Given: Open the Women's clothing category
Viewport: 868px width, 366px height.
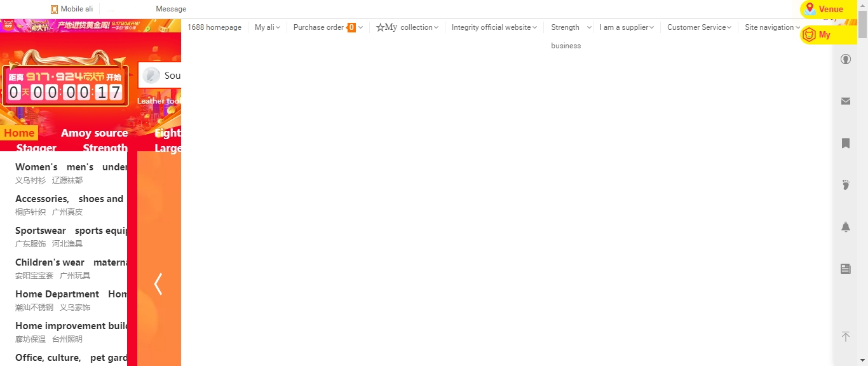Looking at the screenshot, I should coord(36,167).
